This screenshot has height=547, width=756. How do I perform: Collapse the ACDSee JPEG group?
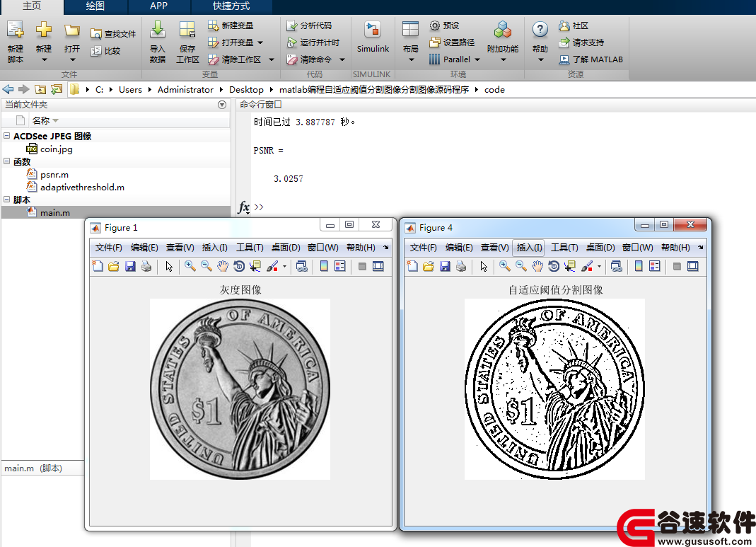(7, 136)
